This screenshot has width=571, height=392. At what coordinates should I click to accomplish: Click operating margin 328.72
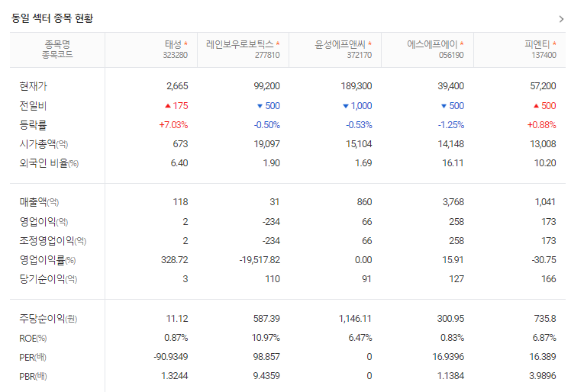[175, 260]
